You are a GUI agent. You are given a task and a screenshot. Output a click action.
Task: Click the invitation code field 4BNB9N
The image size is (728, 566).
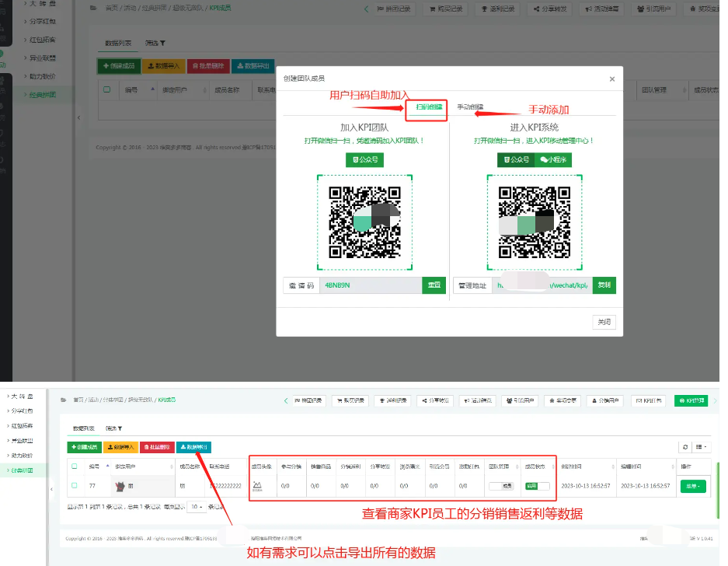[371, 285]
